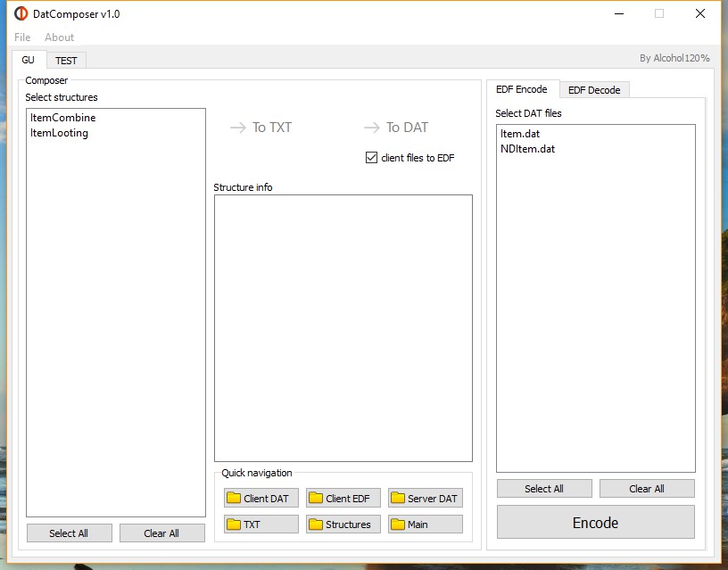Select All structures in Composer list

point(70,533)
